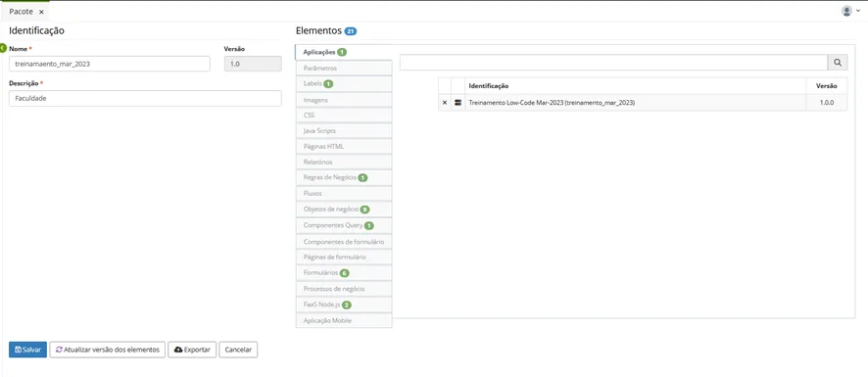Open Componentes de formulário tab
Image resolution: width=868 pixels, height=377 pixels.
(x=344, y=241)
